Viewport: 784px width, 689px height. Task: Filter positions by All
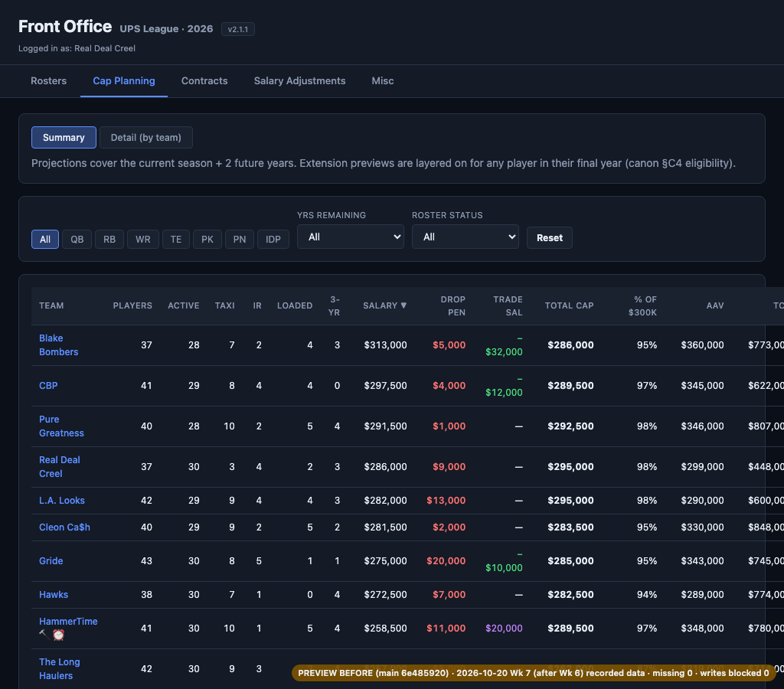[x=45, y=239]
